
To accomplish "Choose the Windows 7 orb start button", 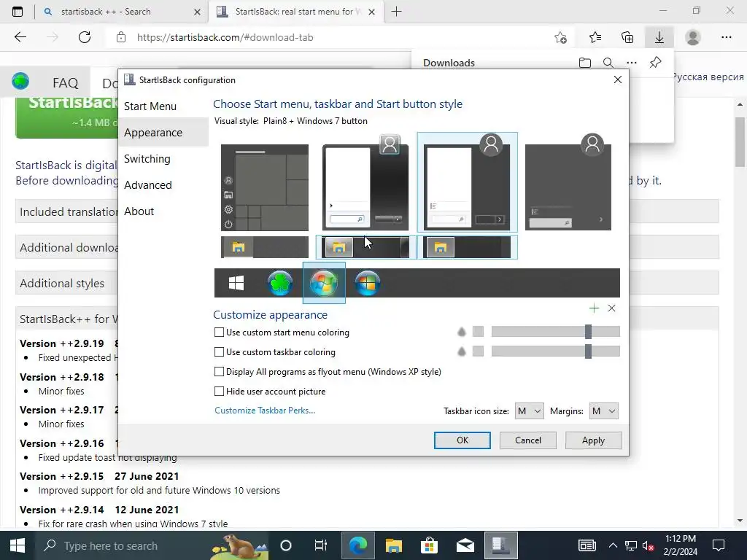I will point(324,283).
